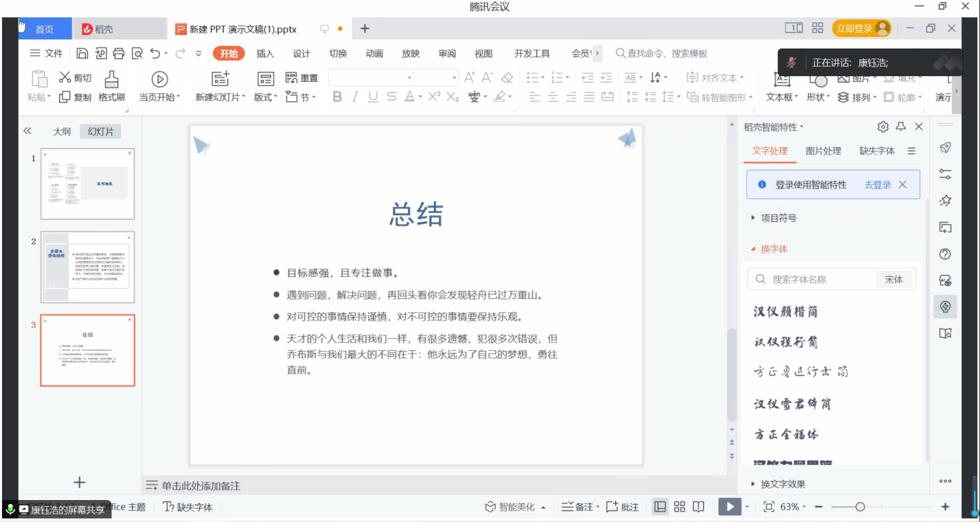Image resolution: width=980 pixels, height=522 pixels.
Task: Click the zoom slider in status bar
Action: (x=860, y=507)
